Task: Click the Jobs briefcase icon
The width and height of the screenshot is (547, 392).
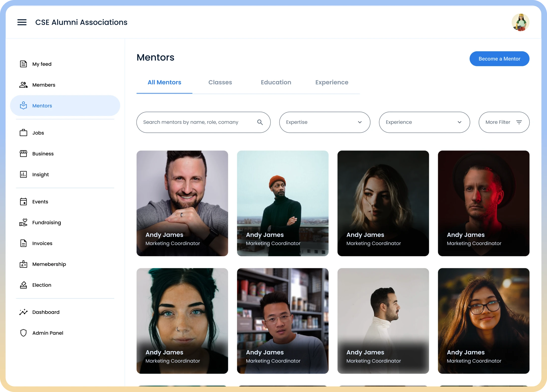Action: (23, 133)
